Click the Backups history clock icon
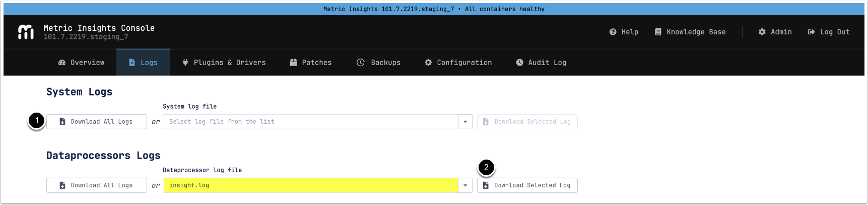The width and height of the screenshot is (868, 205). click(x=361, y=63)
